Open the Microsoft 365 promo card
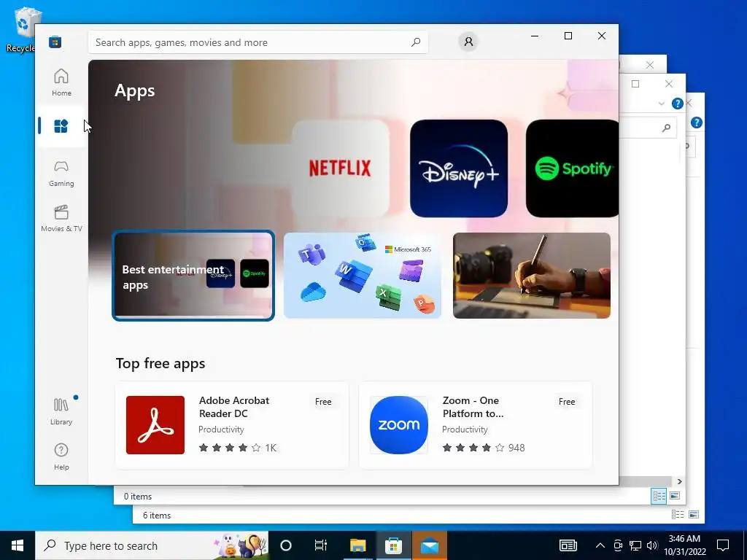 pos(362,275)
